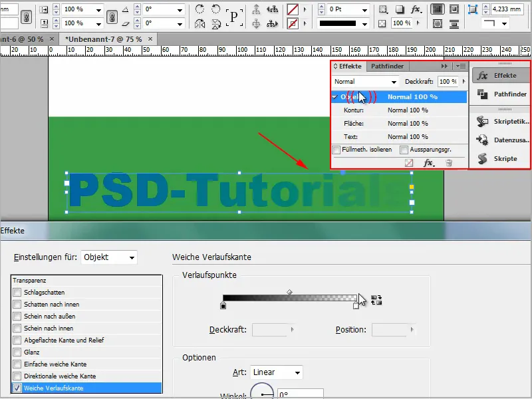Choose the jump object text wrap icon
This screenshot has height=399, width=532.
[454, 24]
